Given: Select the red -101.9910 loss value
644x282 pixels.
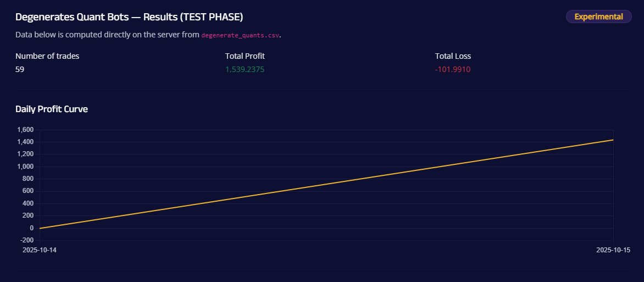Looking at the screenshot, I should pos(453,69).
